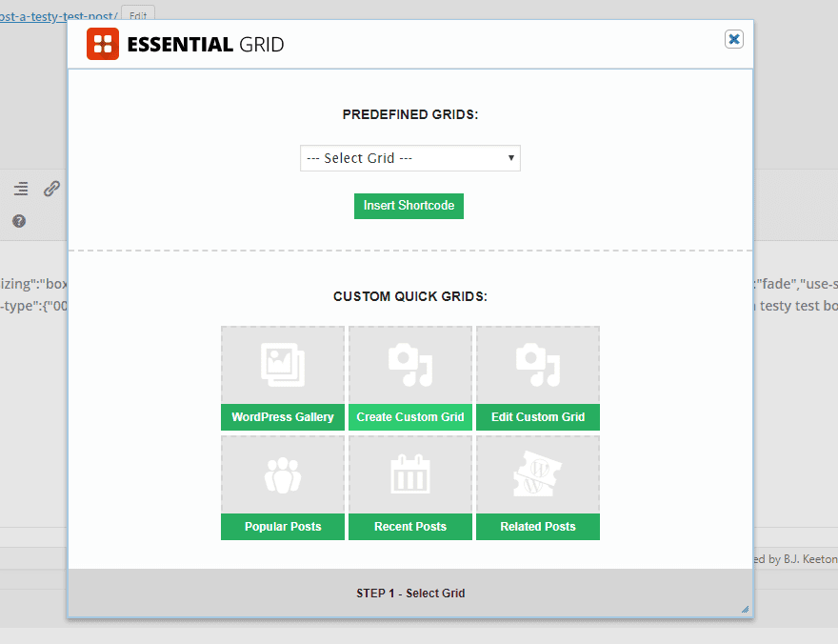Choose the Recent Posts quick grid

409,527
